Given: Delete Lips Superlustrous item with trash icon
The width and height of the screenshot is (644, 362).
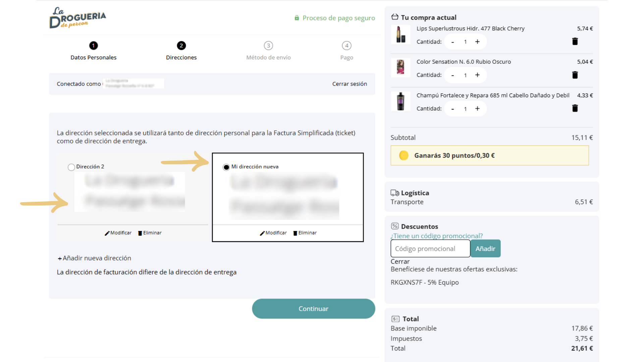Looking at the screenshot, I should pyautogui.click(x=575, y=41).
